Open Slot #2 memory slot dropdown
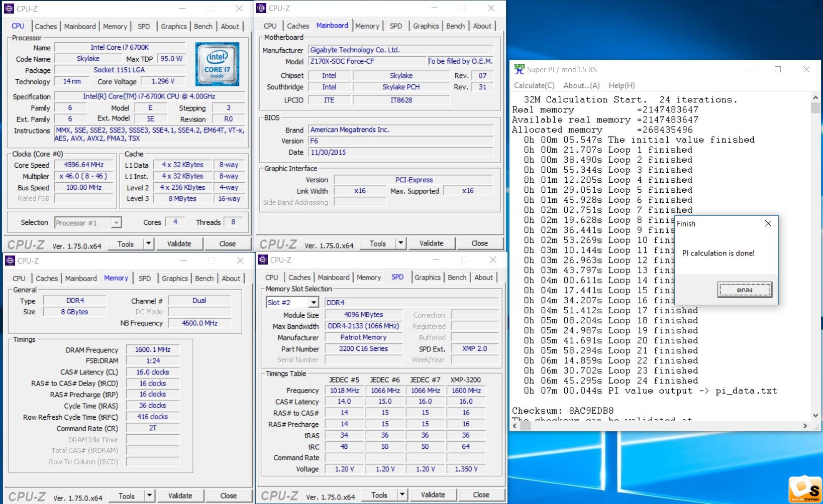Image resolution: width=823 pixels, height=504 pixels. [x=314, y=302]
